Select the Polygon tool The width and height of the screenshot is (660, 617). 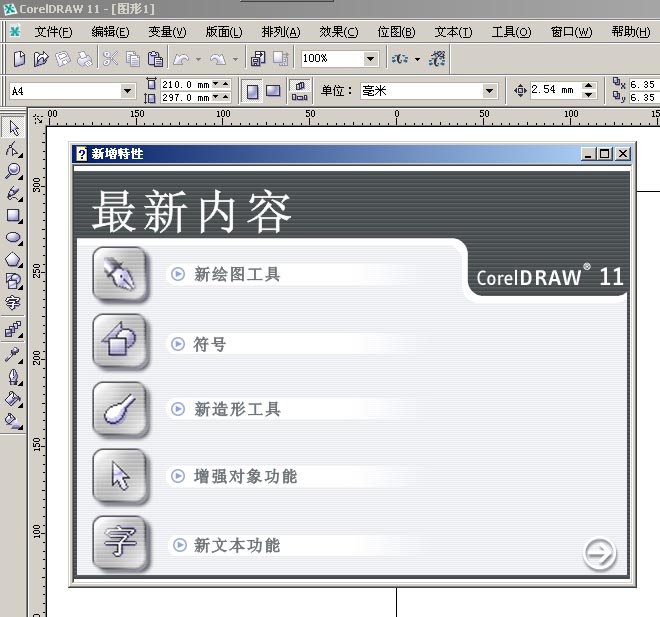click(x=13, y=259)
